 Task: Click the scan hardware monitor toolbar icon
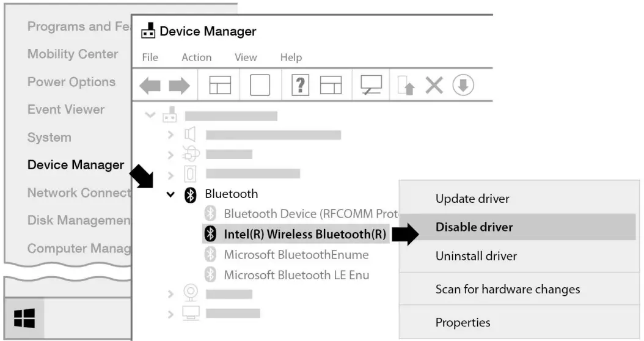pos(371,86)
